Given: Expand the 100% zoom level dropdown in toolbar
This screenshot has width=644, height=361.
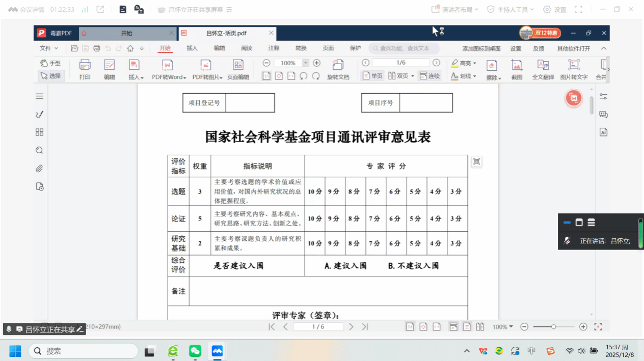Looking at the screenshot, I should (306, 63).
